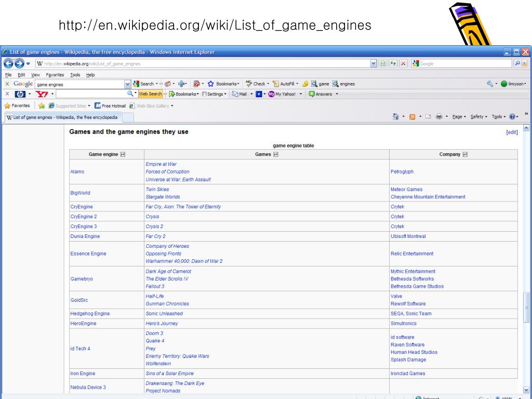Click the Home icon in command bar
This screenshot has width=532, height=399.
click(x=395, y=117)
